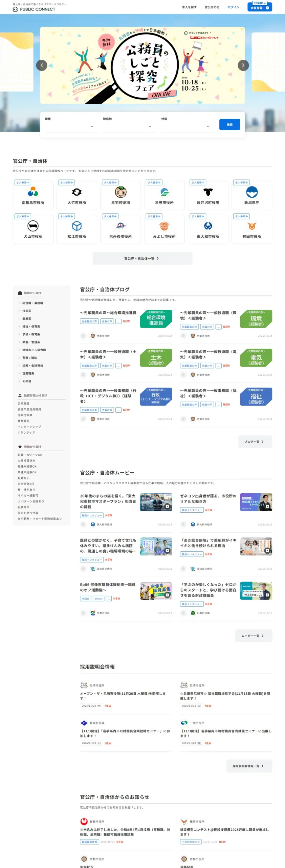Play the 東大和市都市マスタープラン video thumbnail
Screen dimensions: 285x868
point(156,502)
